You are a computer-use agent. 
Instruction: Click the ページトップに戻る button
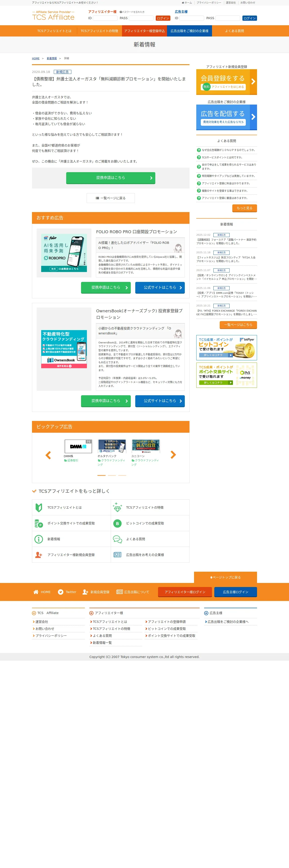225,577
